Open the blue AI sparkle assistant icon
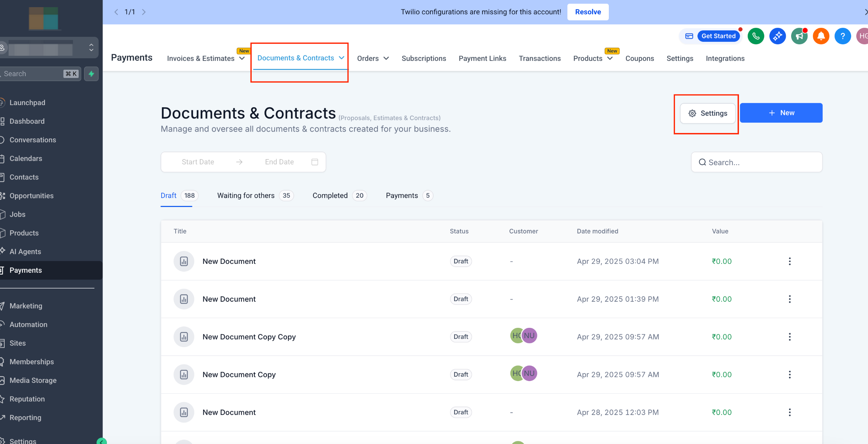868x444 pixels. pyautogui.click(x=778, y=36)
